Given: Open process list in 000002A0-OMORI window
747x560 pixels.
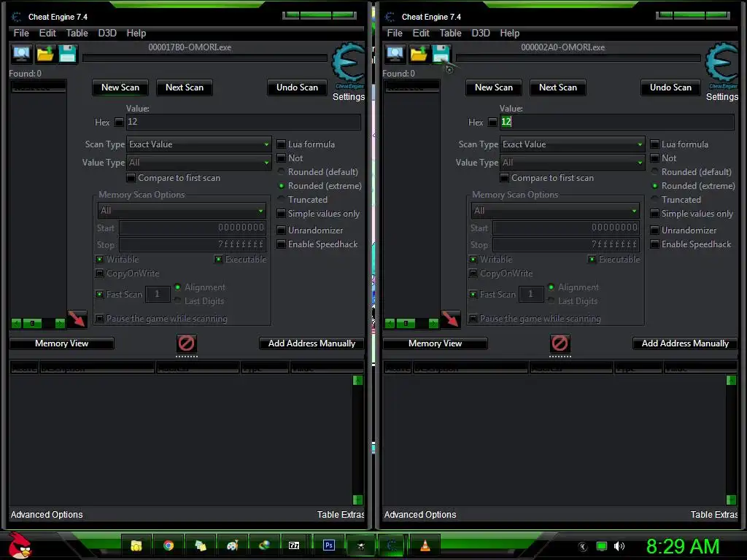Looking at the screenshot, I should [395, 54].
